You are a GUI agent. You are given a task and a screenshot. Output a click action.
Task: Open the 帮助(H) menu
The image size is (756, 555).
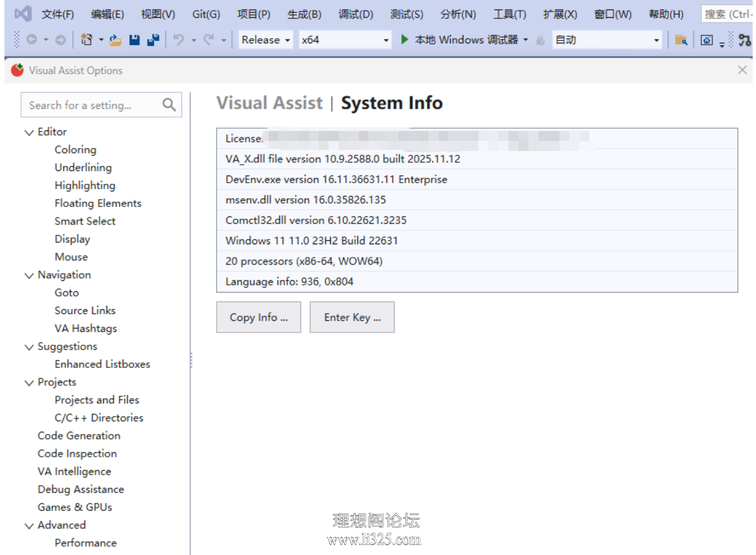coord(666,14)
